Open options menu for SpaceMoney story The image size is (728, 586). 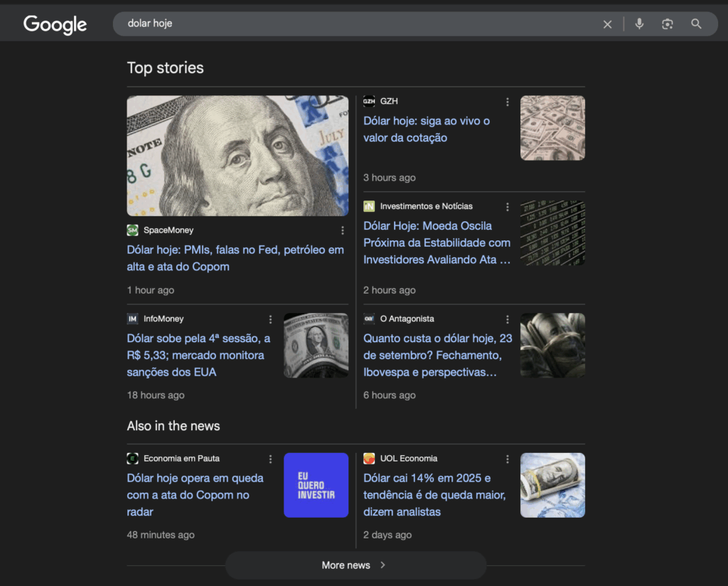342,230
